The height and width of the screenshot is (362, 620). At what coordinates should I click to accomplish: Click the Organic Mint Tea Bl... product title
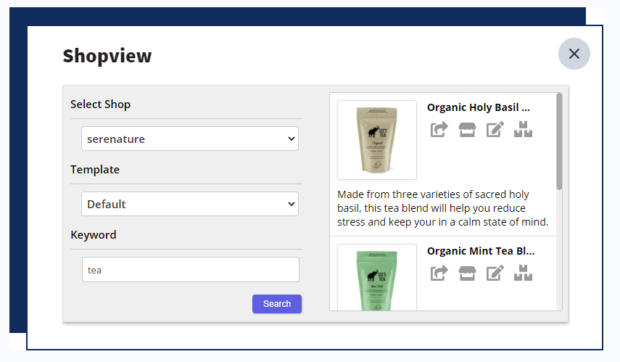coord(481,251)
